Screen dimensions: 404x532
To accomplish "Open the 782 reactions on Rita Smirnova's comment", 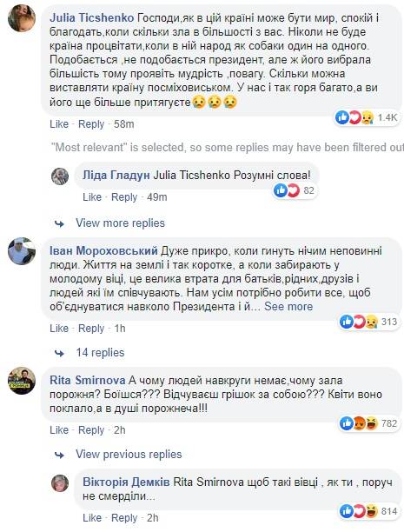I will [x=368, y=423].
